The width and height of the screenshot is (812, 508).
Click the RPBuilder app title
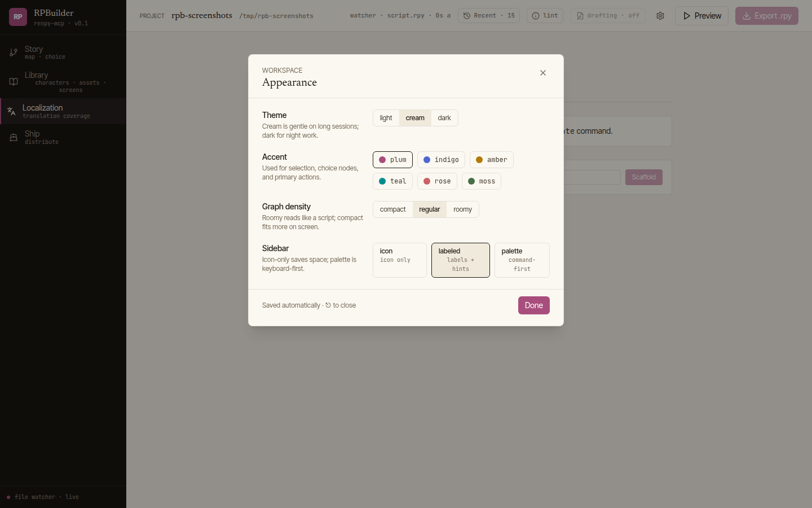pos(54,13)
